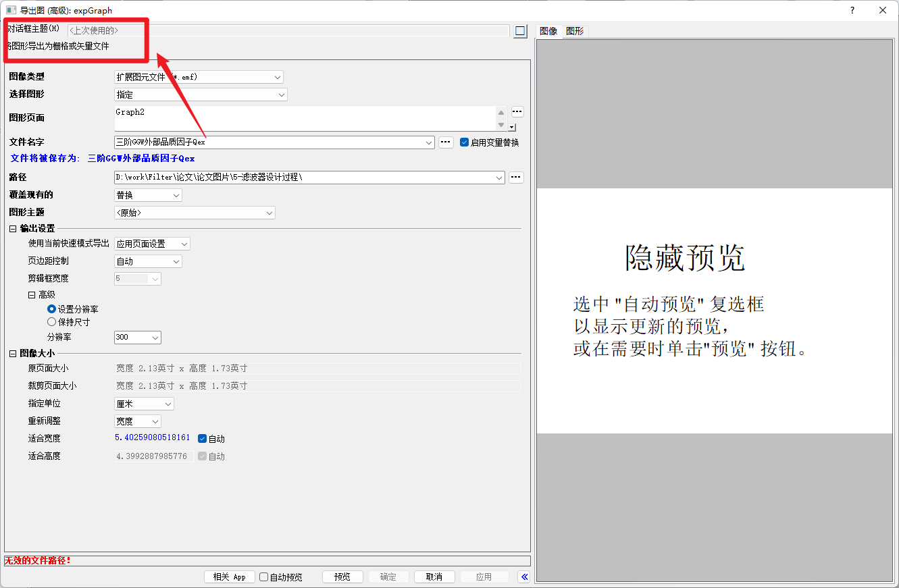Browse for a path using the ... button
The height and width of the screenshot is (588, 899).
tap(515, 177)
